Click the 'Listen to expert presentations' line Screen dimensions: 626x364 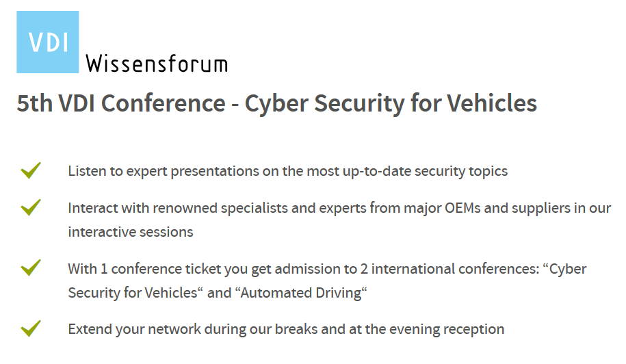click(x=288, y=171)
